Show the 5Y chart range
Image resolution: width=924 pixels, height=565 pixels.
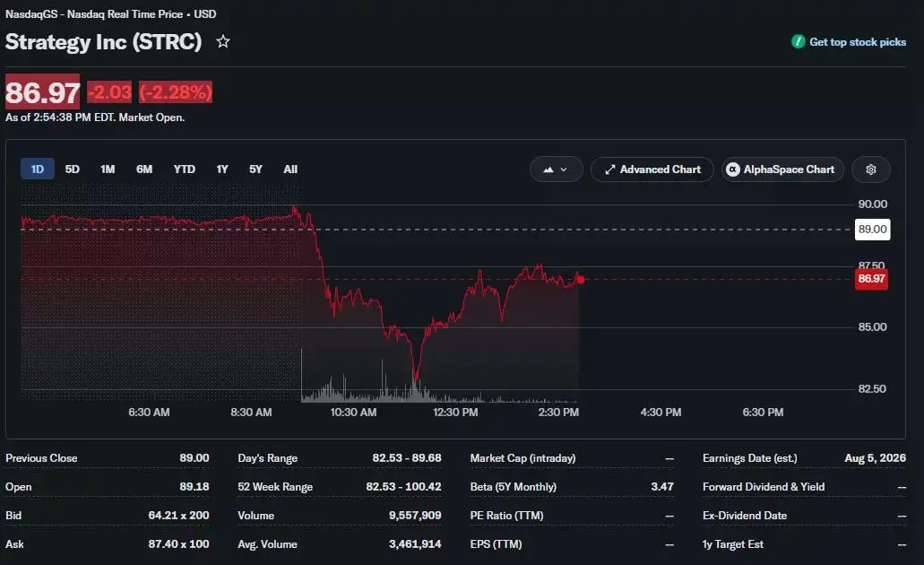pos(255,169)
